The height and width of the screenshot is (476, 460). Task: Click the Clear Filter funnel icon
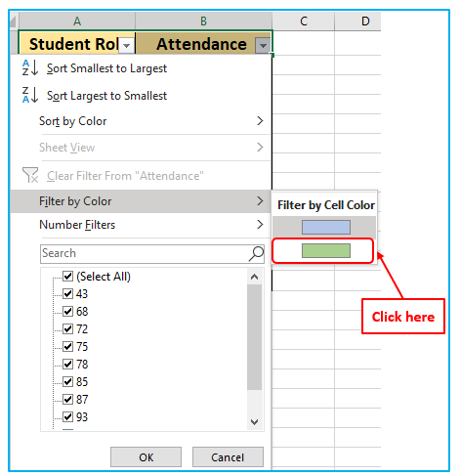pyautogui.click(x=30, y=175)
